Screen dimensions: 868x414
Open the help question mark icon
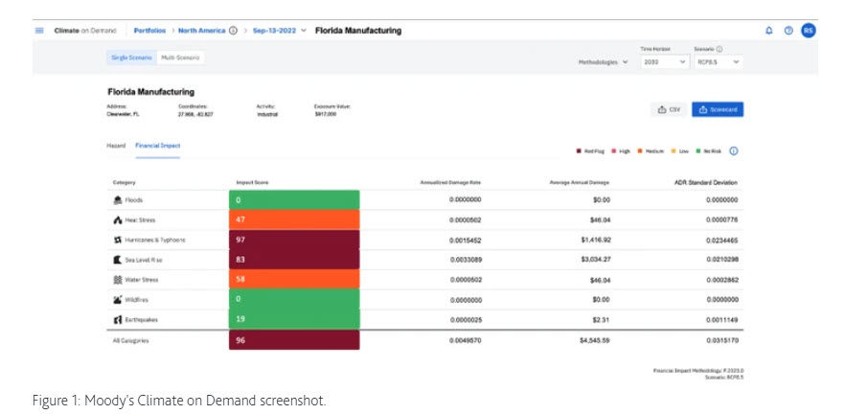click(x=788, y=31)
